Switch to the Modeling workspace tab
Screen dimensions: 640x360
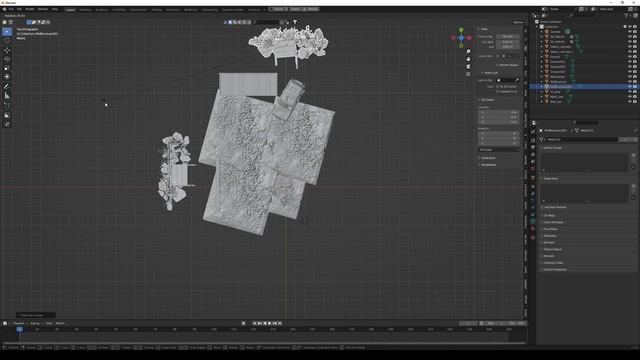tap(85, 9)
